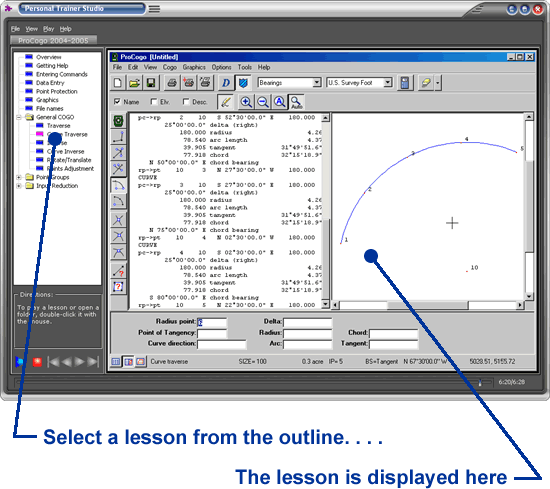Click the green instrument icon atop side toolbar
550x489 pixels.
119,121
